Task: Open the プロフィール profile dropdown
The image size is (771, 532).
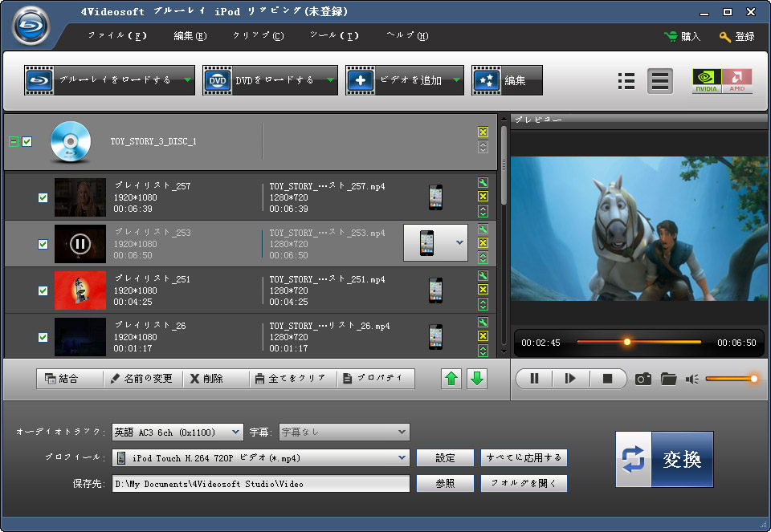Action: [402, 458]
